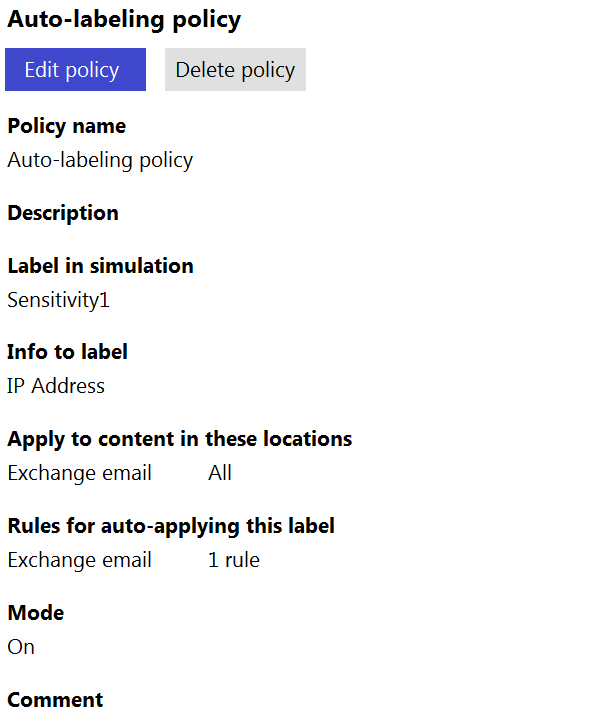Select the 1 rule value
Image resolution: width=610 pixels, height=718 pixels.
pos(234,560)
